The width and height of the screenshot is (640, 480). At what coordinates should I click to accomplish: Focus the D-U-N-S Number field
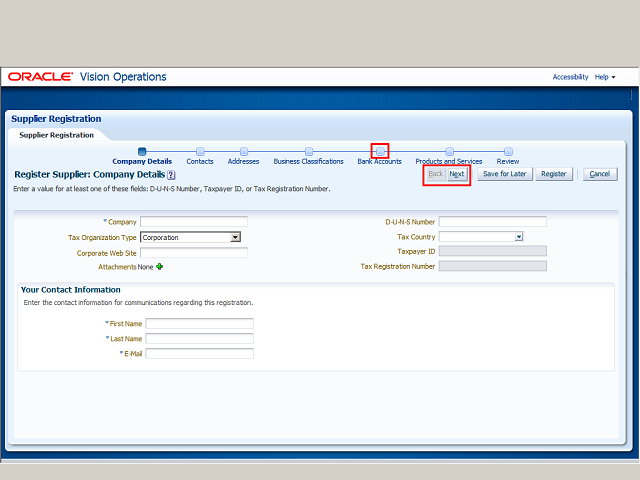(493, 222)
